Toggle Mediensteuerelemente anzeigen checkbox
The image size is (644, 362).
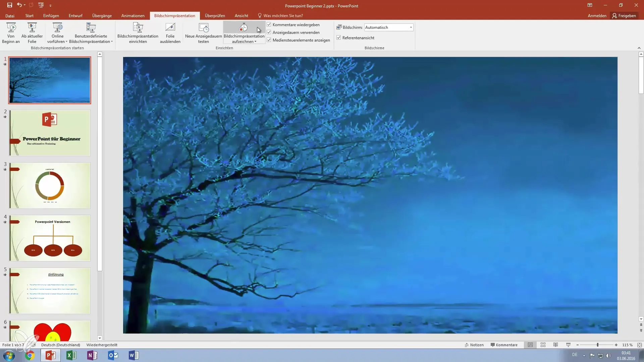coord(269,40)
